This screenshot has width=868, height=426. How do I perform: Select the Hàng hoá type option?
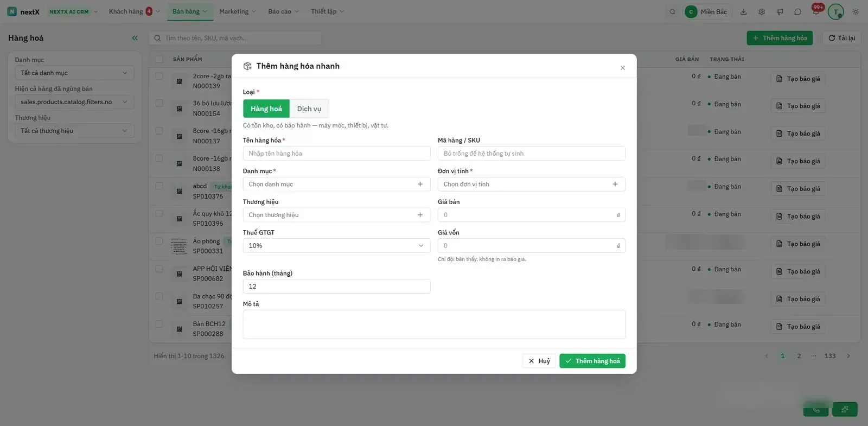tap(266, 109)
